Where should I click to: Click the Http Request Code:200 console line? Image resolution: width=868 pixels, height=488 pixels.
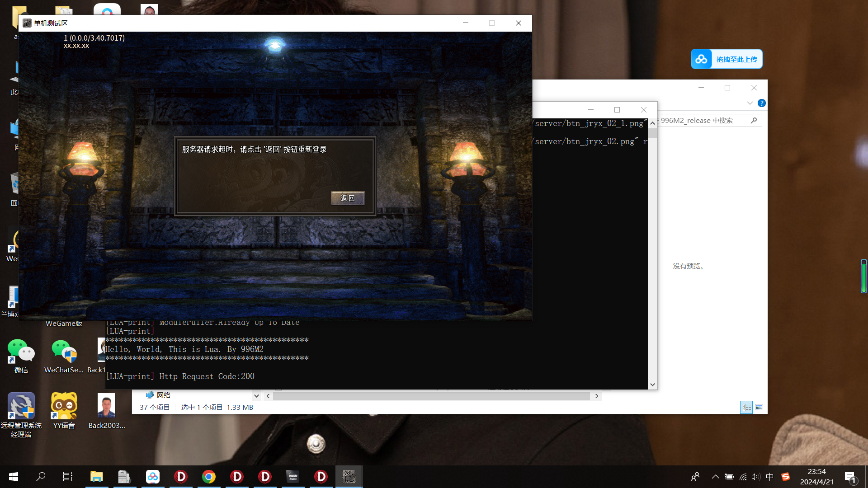(x=180, y=376)
